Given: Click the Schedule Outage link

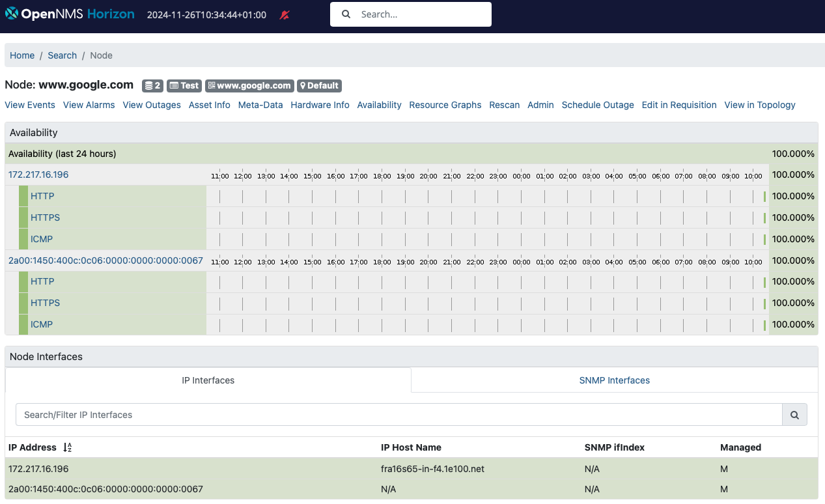Looking at the screenshot, I should point(597,105).
